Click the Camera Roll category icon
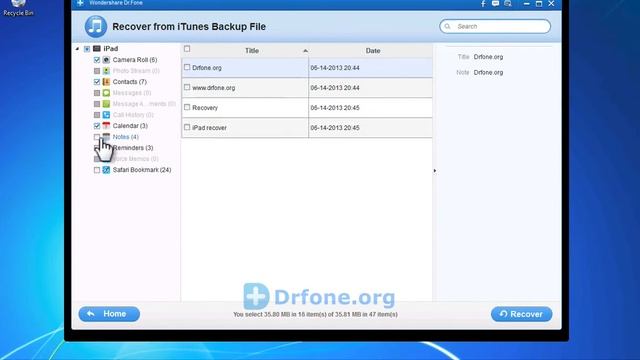Image resolution: width=640 pixels, height=360 pixels. click(106, 60)
